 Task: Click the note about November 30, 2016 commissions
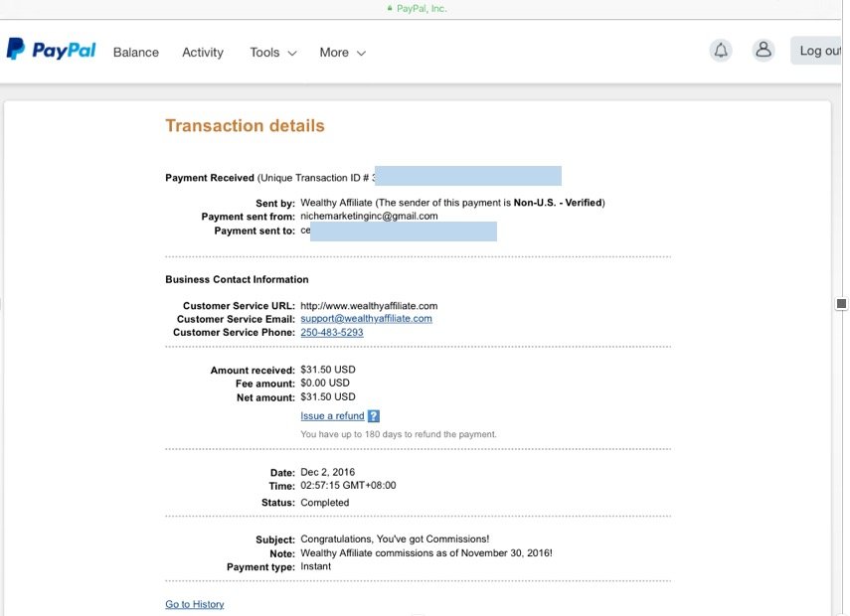coord(426,553)
